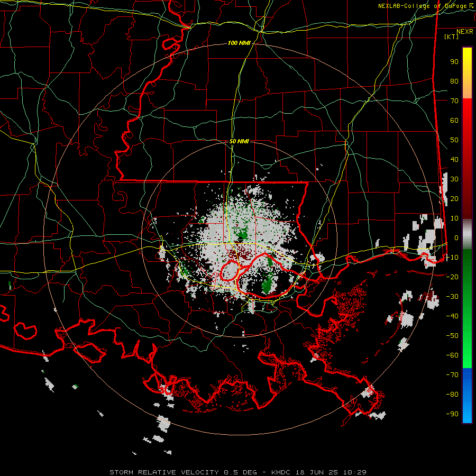Click the 60 value on the color scale
The height and width of the screenshot is (476, 476).
pyautogui.click(x=454, y=120)
